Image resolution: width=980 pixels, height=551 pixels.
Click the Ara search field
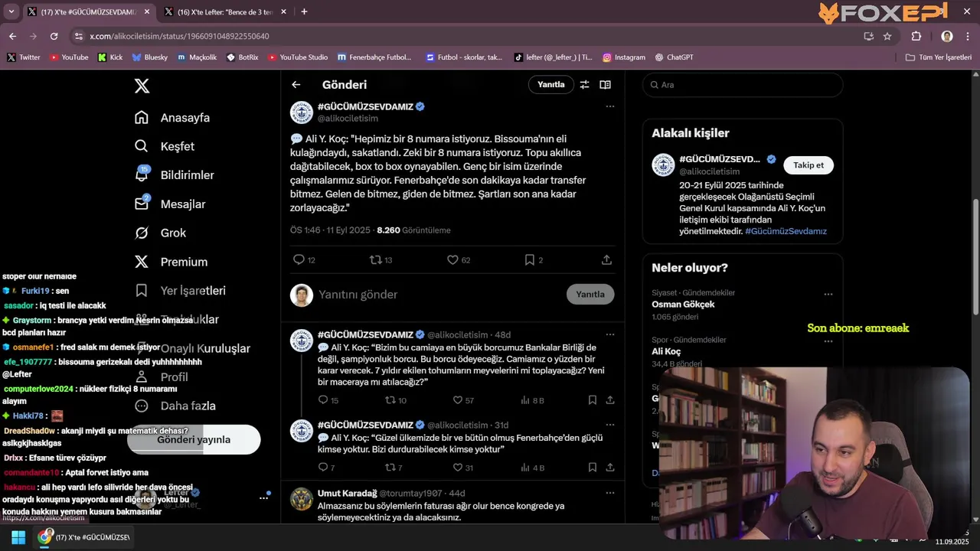743,85
